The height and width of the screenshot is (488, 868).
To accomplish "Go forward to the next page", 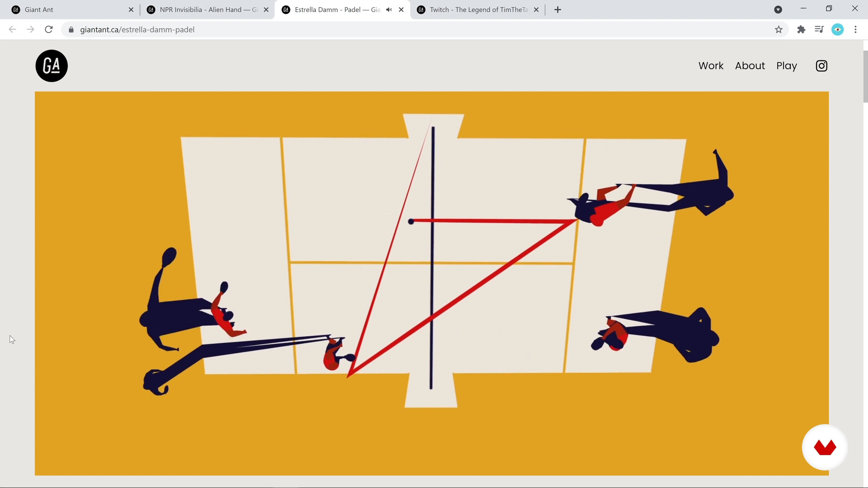I will (30, 29).
